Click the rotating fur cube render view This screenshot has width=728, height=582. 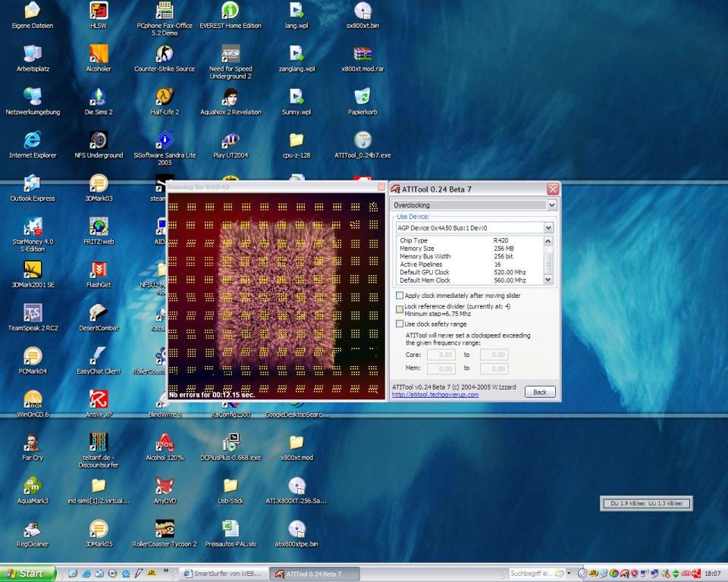coord(276,296)
